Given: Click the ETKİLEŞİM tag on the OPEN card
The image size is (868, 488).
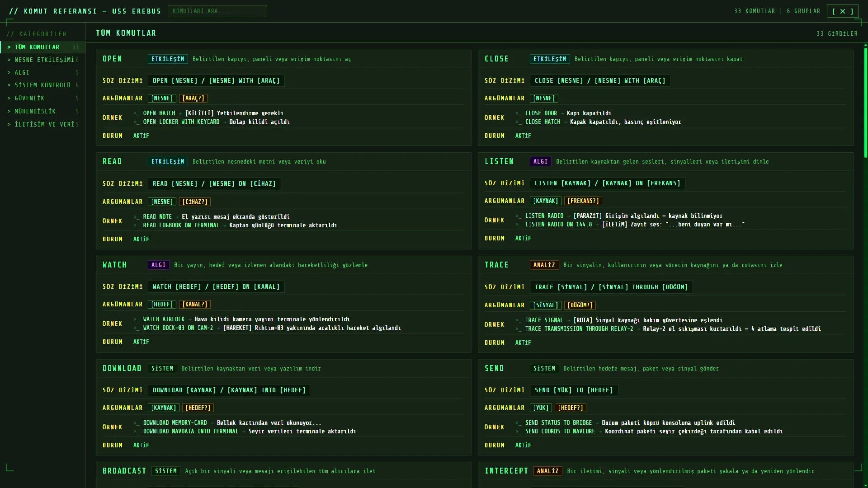Looking at the screenshot, I should (168, 59).
